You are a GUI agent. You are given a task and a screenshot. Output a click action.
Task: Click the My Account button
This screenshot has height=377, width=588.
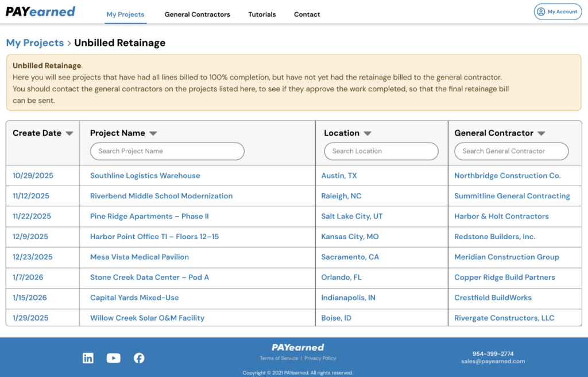tap(558, 11)
